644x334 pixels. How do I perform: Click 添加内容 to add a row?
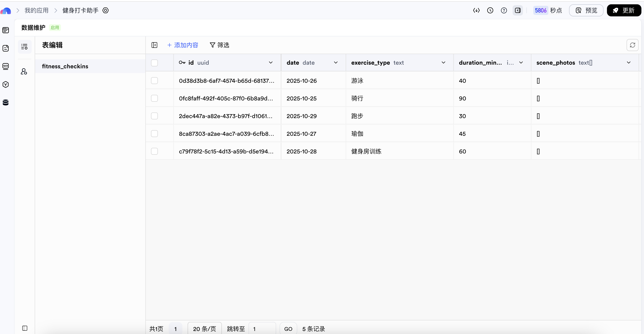[183, 45]
